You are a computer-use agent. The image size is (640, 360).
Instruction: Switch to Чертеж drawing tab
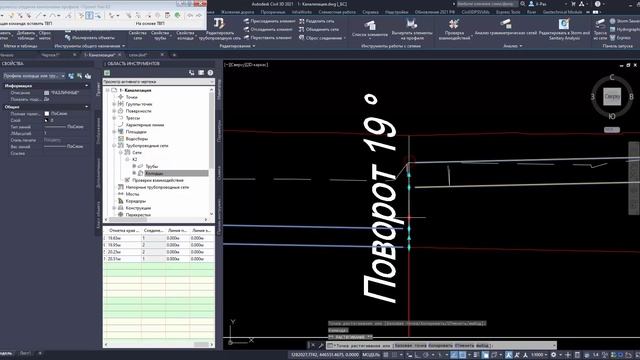[x=51, y=55]
